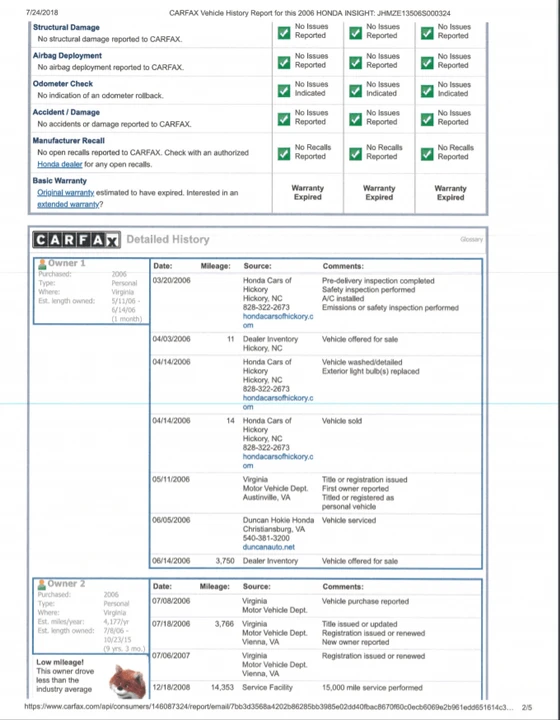Click the mileage value 14,353
The width and height of the screenshot is (560, 720).
coord(223,687)
